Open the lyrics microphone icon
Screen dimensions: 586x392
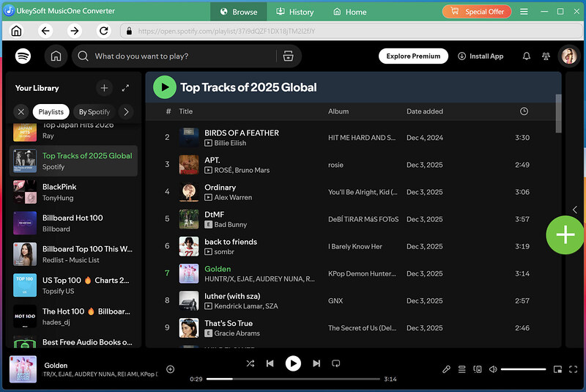click(446, 369)
